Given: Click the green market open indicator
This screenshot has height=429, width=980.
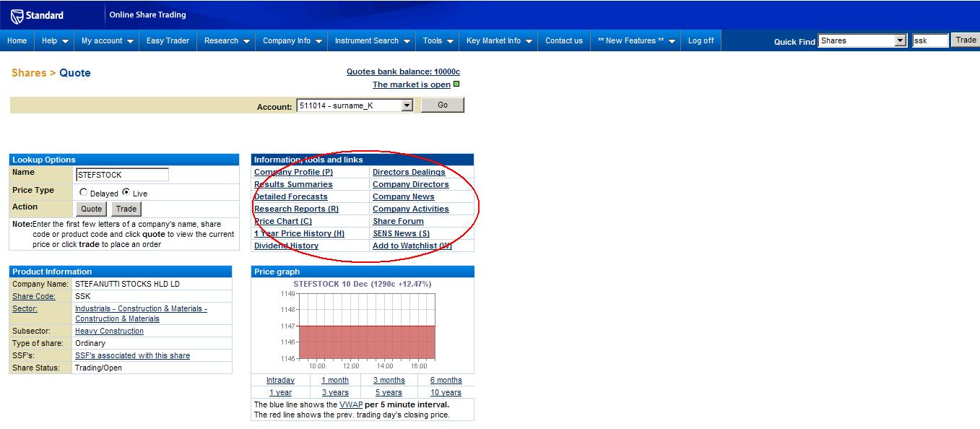Looking at the screenshot, I should pyautogui.click(x=456, y=84).
